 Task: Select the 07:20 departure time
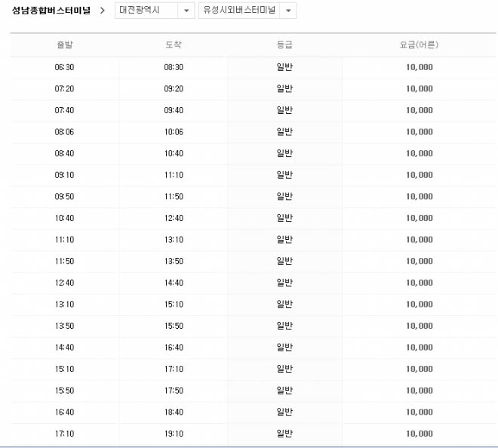coord(64,88)
